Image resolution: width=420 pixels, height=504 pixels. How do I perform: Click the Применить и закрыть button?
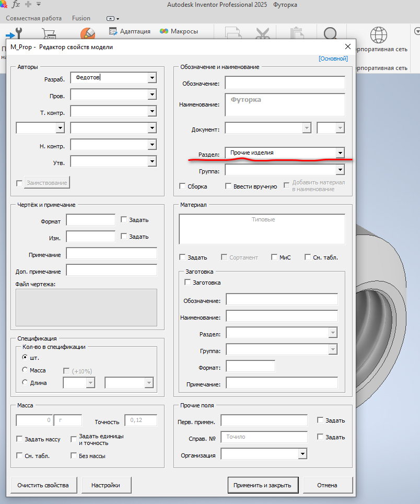262,485
